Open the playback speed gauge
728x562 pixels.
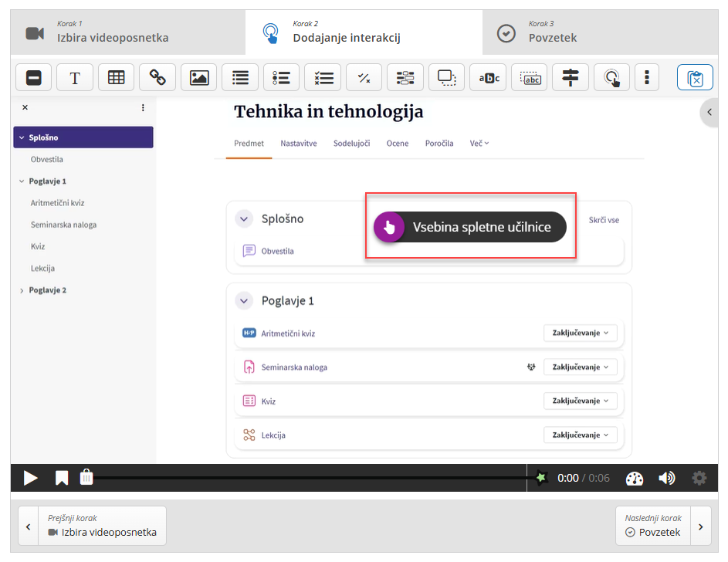[635, 478]
